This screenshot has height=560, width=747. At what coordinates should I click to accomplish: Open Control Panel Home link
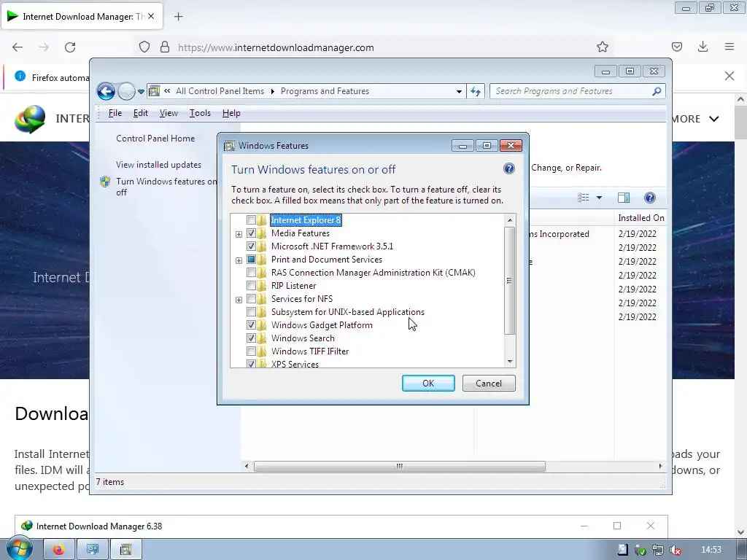click(x=155, y=139)
